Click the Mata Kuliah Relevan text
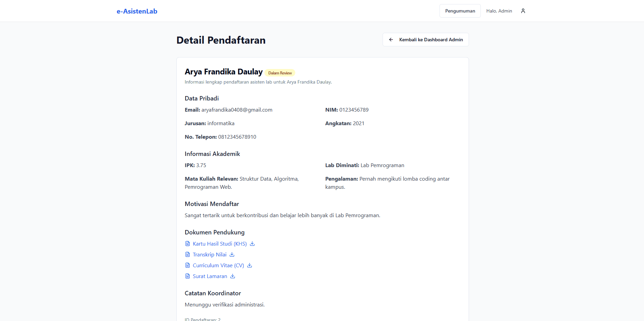644x321 pixels. (x=242, y=183)
